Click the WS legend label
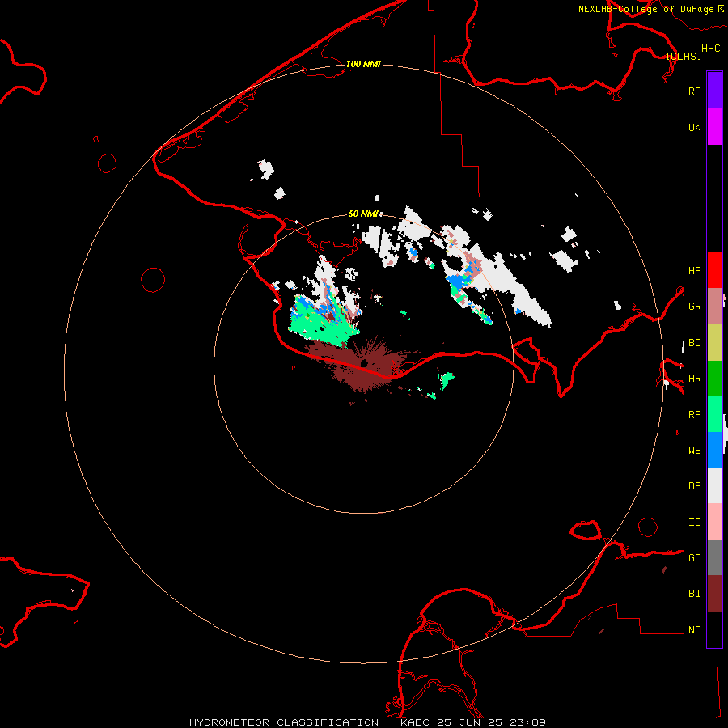The height and width of the screenshot is (728, 728). [694, 450]
